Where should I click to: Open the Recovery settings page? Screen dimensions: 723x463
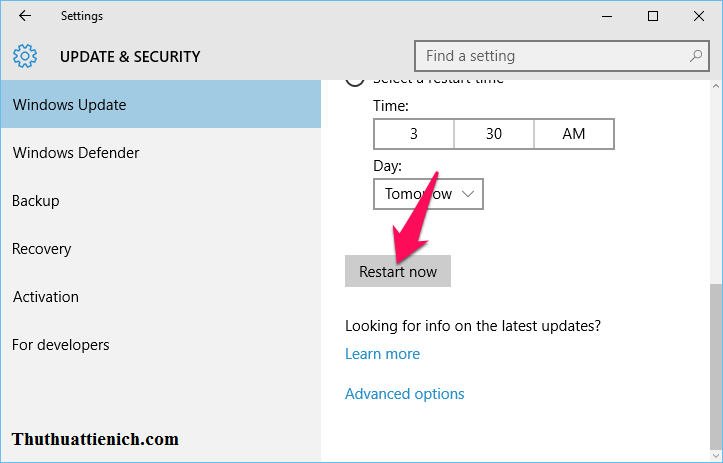42,249
